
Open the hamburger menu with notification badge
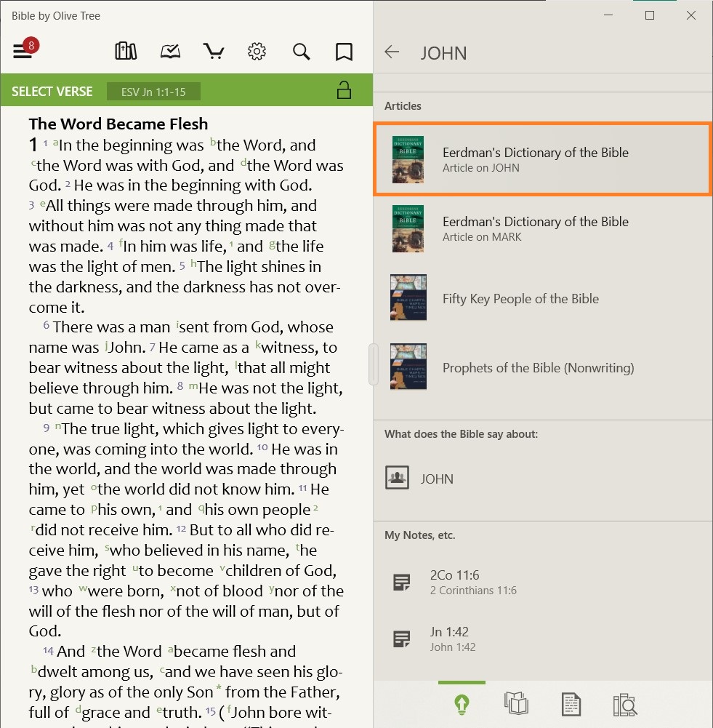pyautogui.click(x=25, y=48)
